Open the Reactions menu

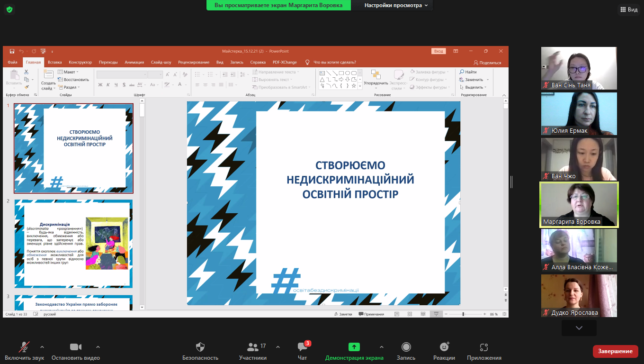pos(444,347)
